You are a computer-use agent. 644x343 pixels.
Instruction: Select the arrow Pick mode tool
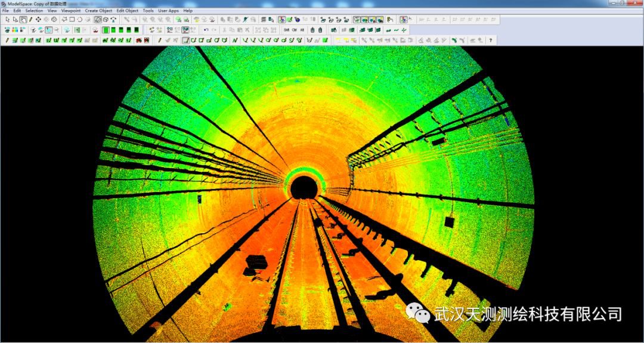tap(7, 20)
